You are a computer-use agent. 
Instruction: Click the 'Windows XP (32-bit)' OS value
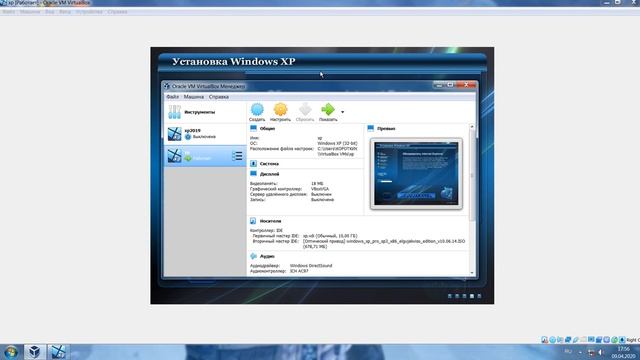pyautogui.click(x=337, y=144)
